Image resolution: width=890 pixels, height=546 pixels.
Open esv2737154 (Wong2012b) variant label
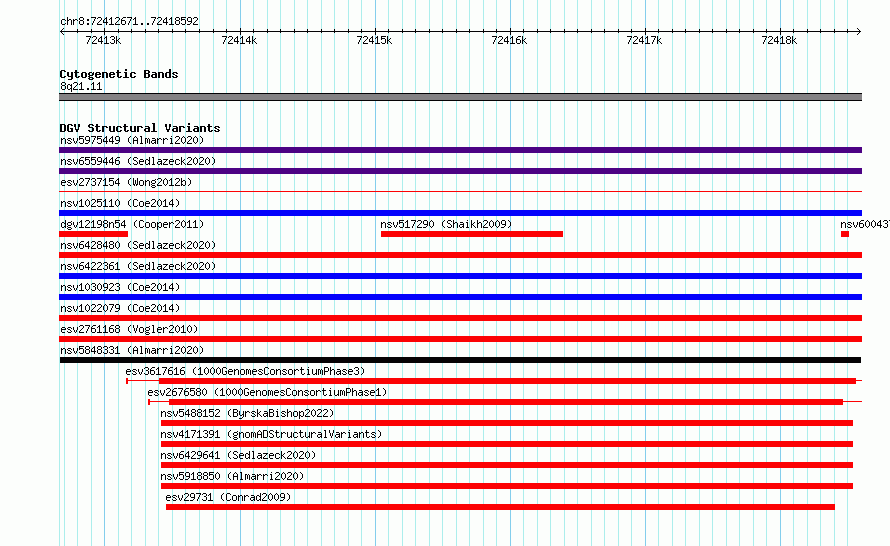126,182
